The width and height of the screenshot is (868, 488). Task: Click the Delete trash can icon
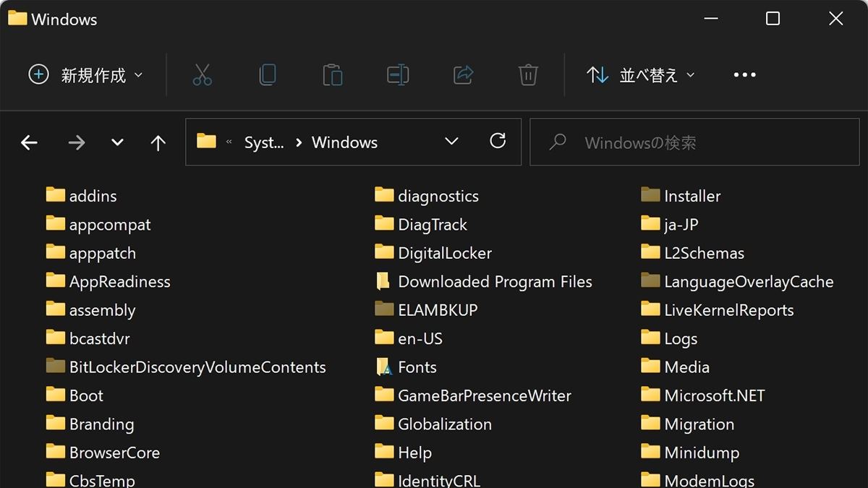click(528, 74)
